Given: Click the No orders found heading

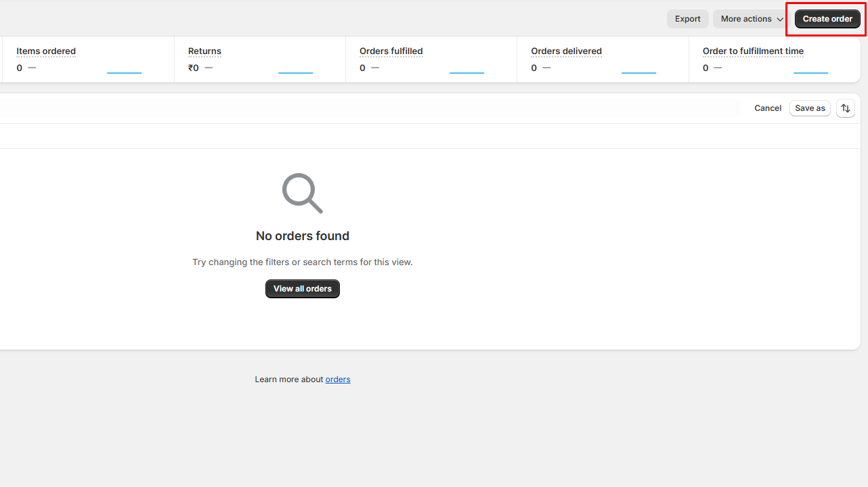Looking at the screenshot, I should point(303,236).
